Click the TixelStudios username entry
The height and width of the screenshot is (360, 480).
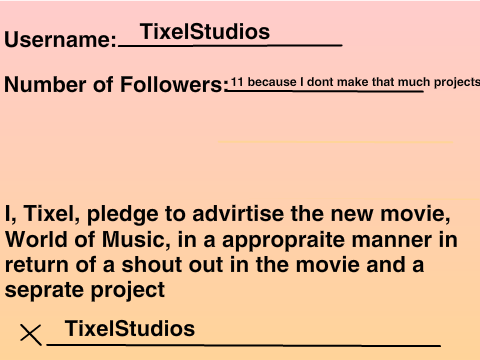205,32
